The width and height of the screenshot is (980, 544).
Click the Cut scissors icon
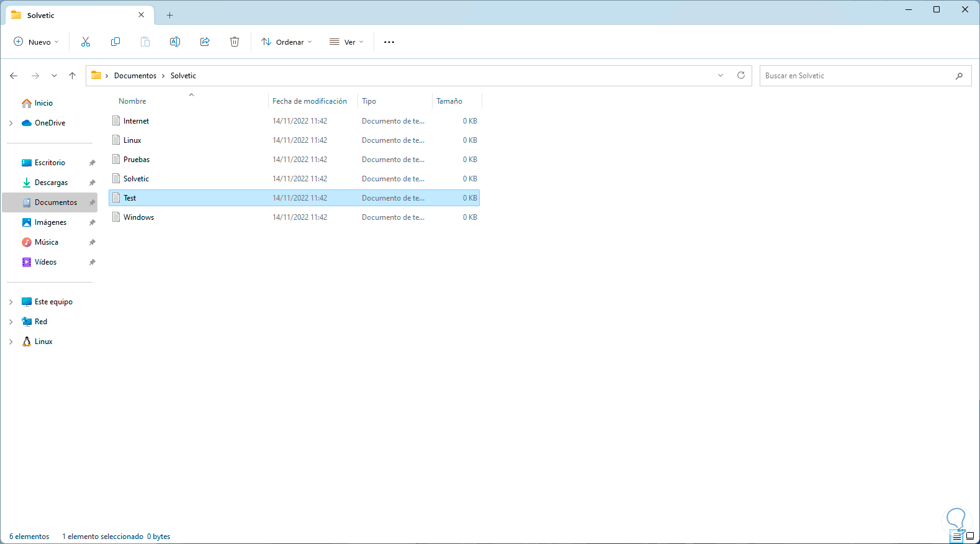tap(86, 42)
